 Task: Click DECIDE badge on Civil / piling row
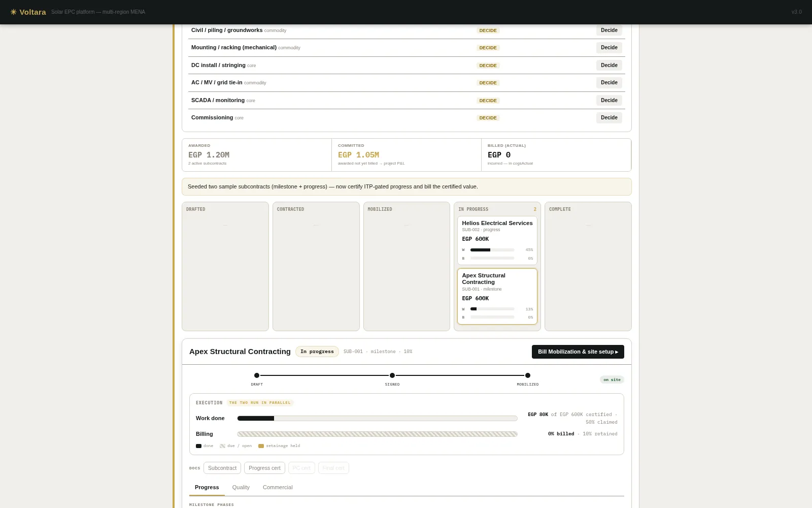click(x=488, y=30)
